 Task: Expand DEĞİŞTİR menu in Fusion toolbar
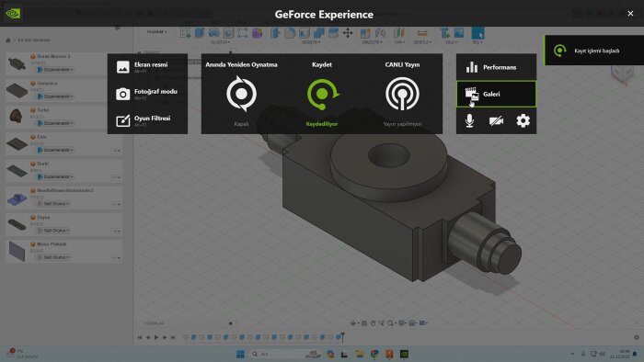311,42
